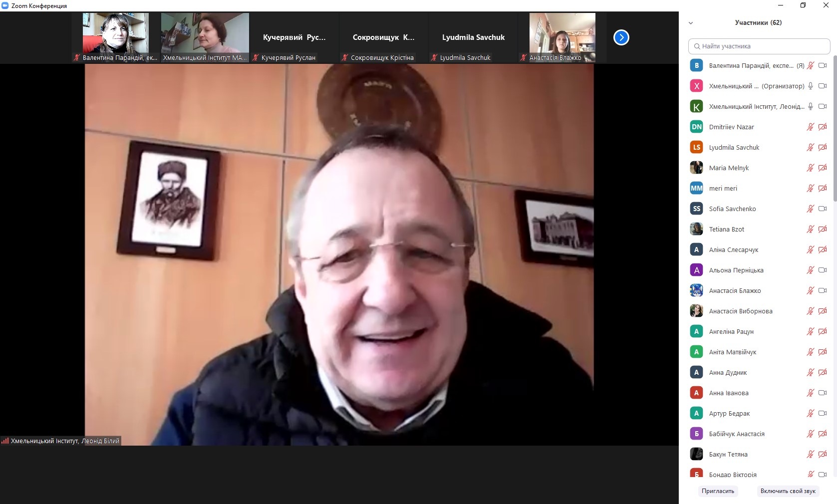Toggle the microphone for the Организатор row

coord(811,86)
